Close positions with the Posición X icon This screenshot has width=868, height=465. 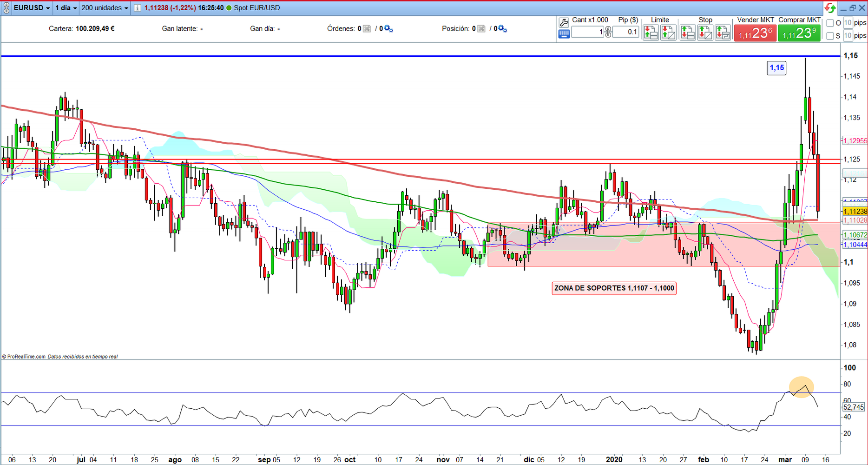[x=481, y=29]
